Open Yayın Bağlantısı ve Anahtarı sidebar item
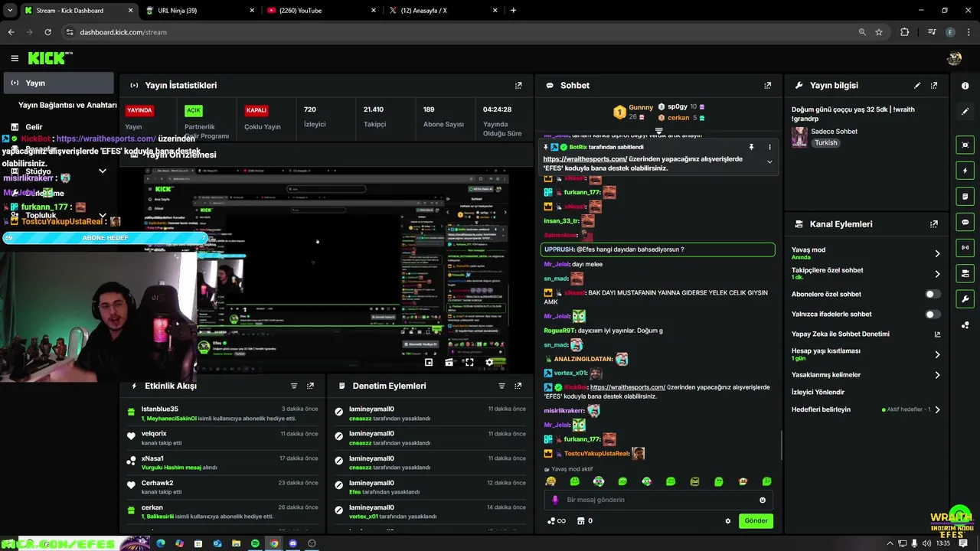 [67, 105]
